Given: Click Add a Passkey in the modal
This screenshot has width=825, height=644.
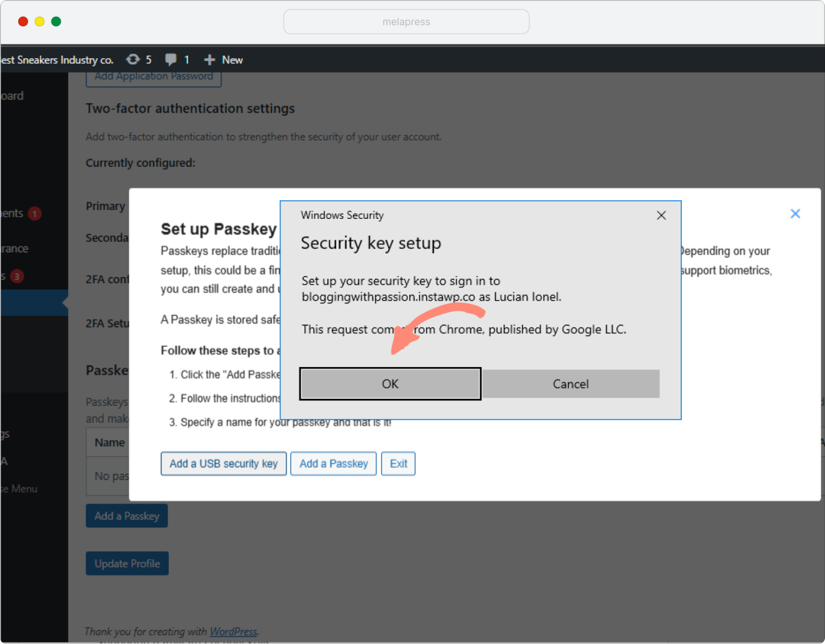Looking at the screenshot, I should pos(334,464).
